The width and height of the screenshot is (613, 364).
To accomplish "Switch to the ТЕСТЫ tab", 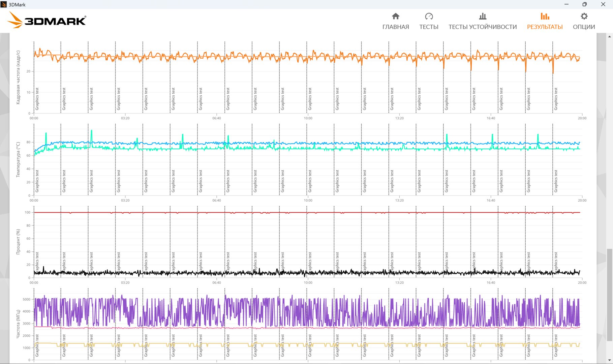I will (429, 27).
